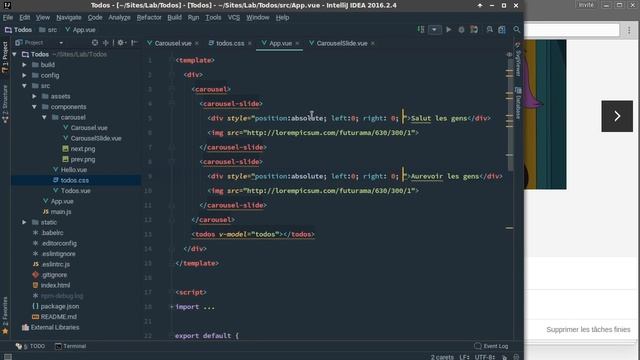Expand the static folder arrow
This screenshot has height=360, width=640.
[24, 222]
